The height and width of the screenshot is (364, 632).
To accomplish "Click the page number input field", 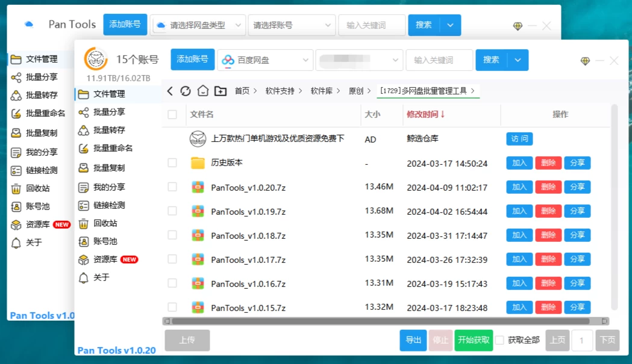I will (582, 340).
